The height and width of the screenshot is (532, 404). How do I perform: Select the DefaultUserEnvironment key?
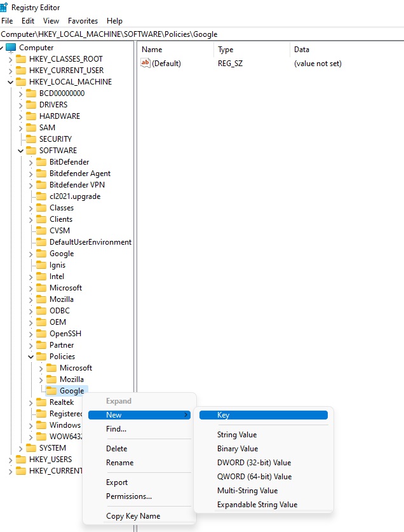90,242
